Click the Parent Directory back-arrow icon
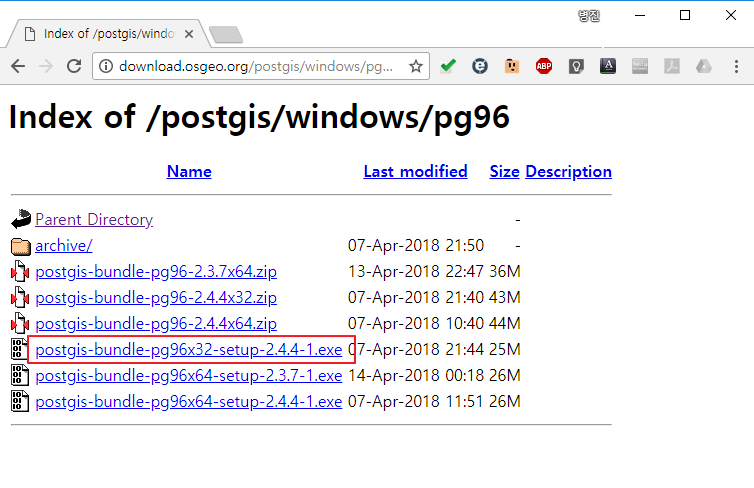 pyautogui.click(x=21, y=220)
